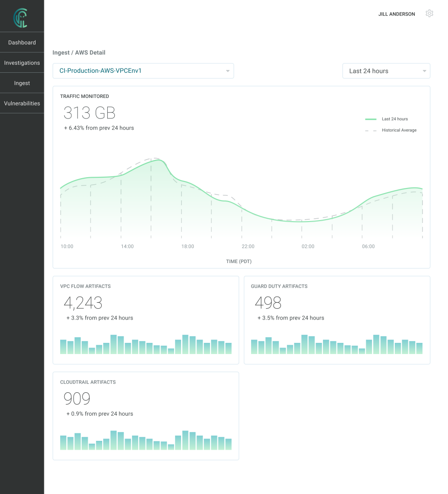View the Vulnerabilities page
This screenshot has height=494, width=448.
coord(22,103)
